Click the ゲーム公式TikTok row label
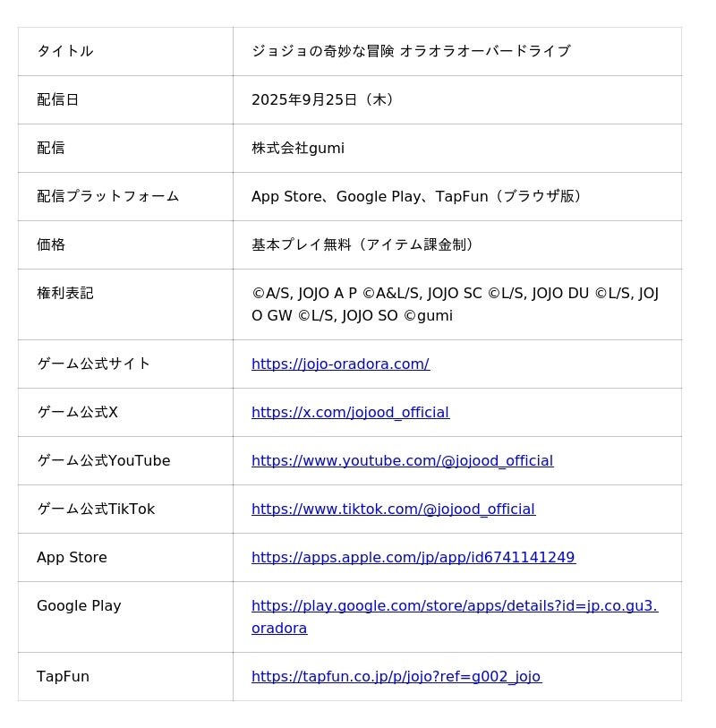 tap(95, 509)
